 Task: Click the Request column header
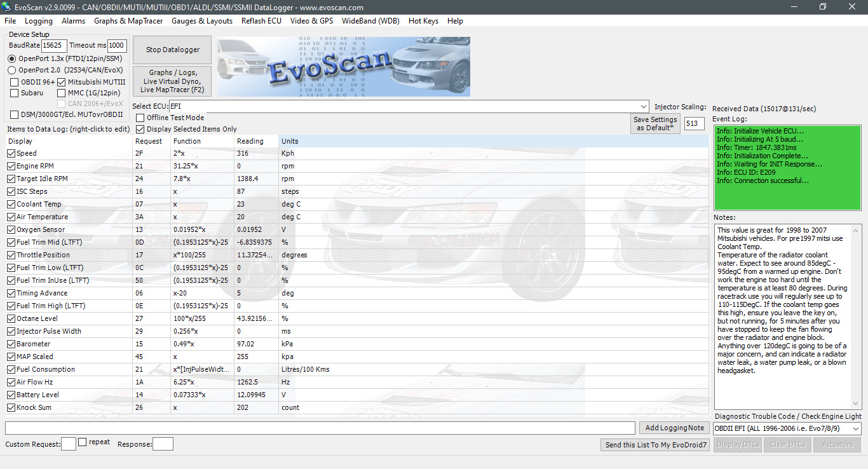point(152,141)
